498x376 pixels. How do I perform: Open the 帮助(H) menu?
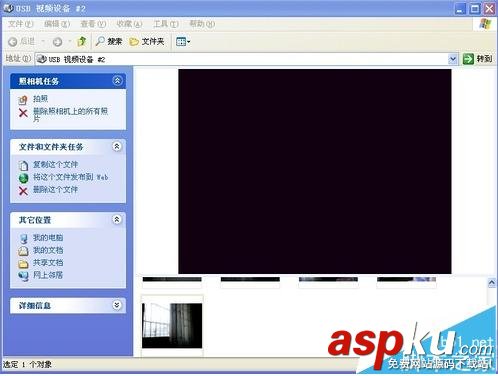[202, 24]
